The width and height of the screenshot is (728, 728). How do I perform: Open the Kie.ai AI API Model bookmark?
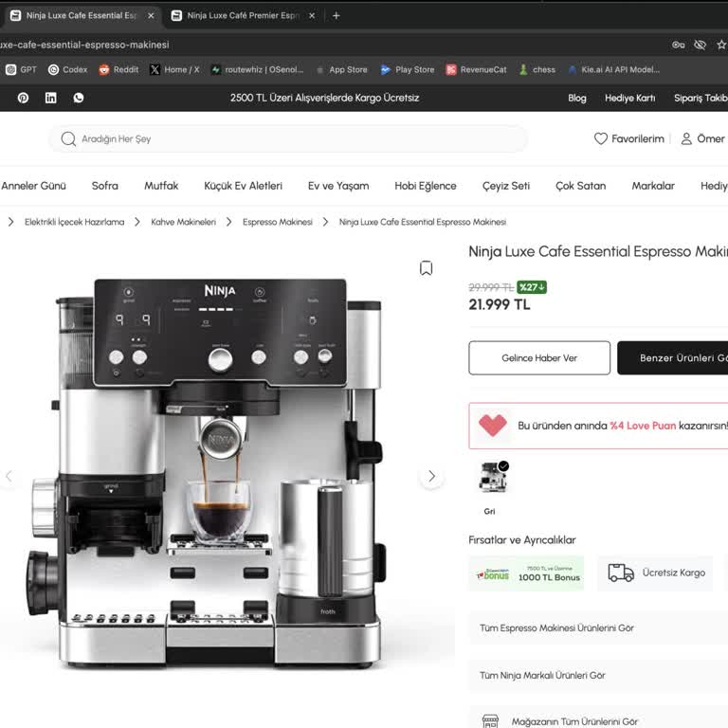coord(614,69)
